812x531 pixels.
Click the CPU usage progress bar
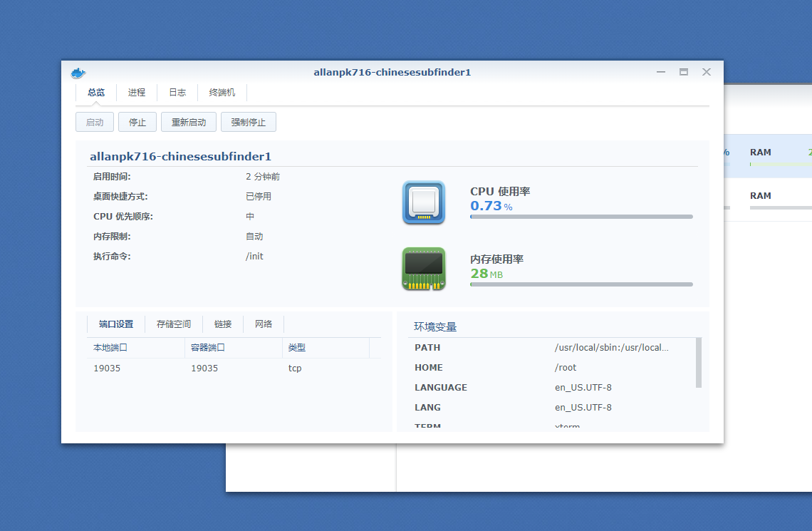tap(581, 217)
